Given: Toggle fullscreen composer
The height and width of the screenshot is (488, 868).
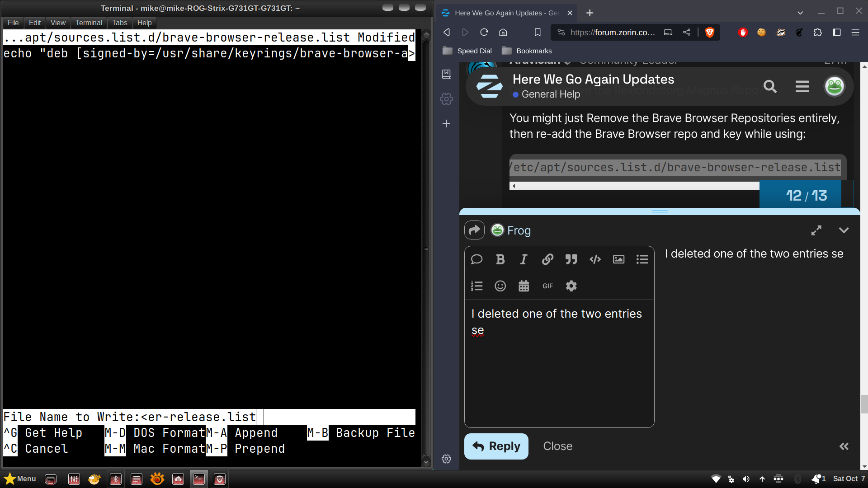Looking at the screenshot, I should tap(816, 230).
